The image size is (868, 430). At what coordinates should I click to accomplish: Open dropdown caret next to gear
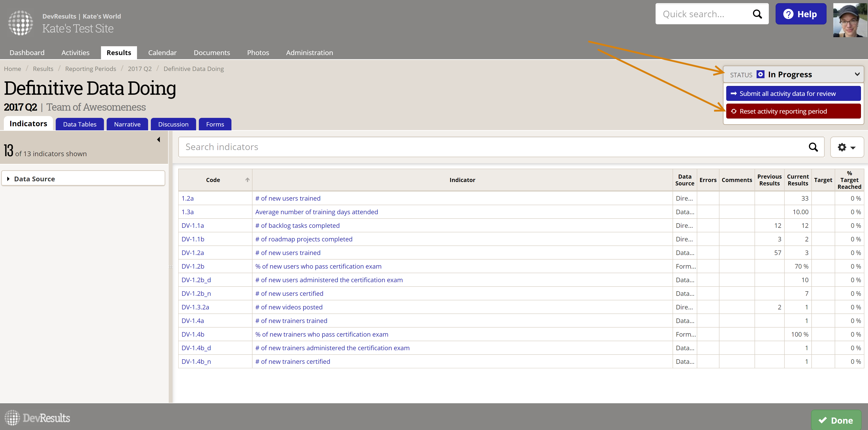(x=853, y=148)
